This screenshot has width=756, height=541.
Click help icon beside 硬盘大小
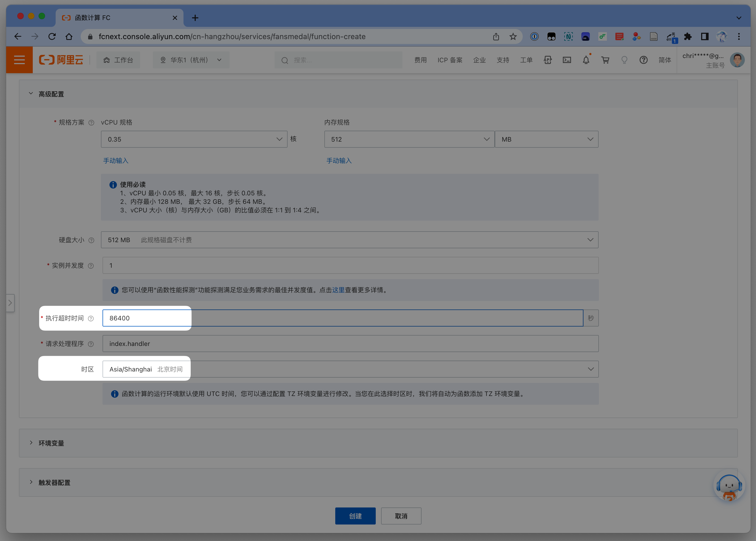(91, 240)
